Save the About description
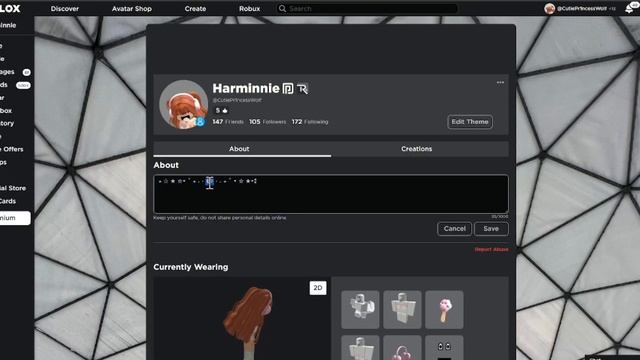Screen dimensions: 640x360 click(x=491, y=229)
